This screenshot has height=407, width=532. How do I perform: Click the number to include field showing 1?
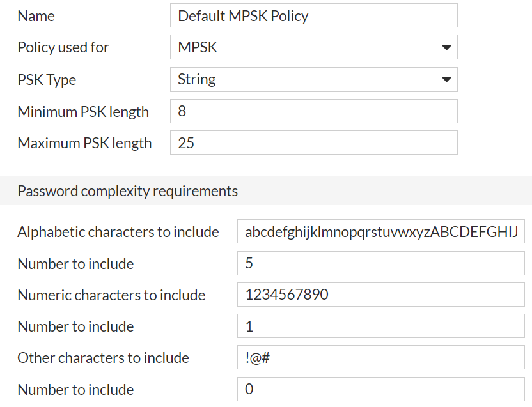tap(380, 326)
